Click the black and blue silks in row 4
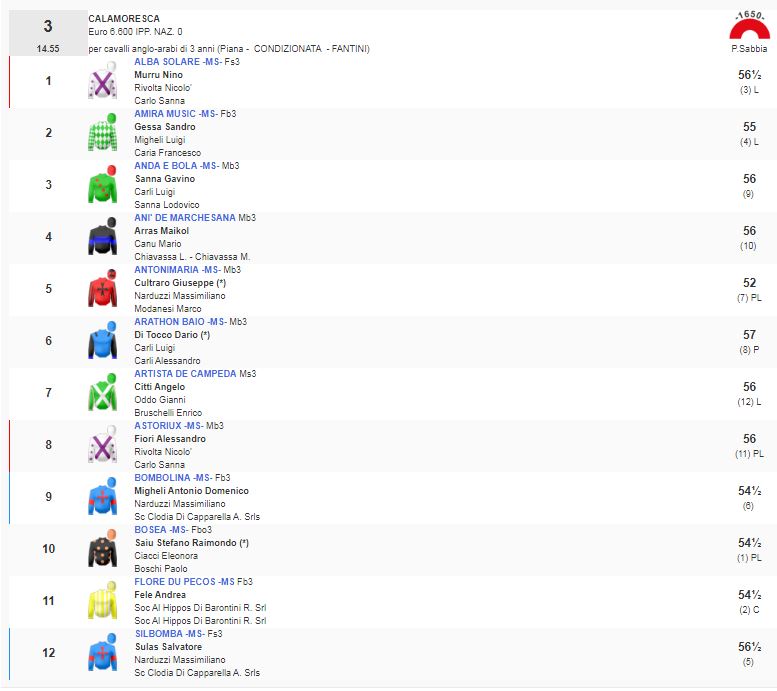Viewport: 777px width, 691px height. coord(102,238)
